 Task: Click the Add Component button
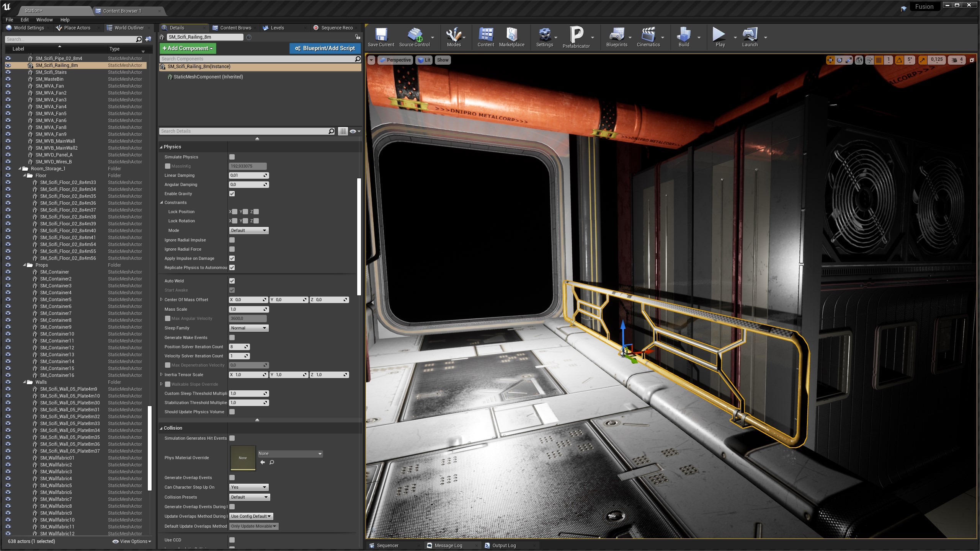tap(188, 48)
